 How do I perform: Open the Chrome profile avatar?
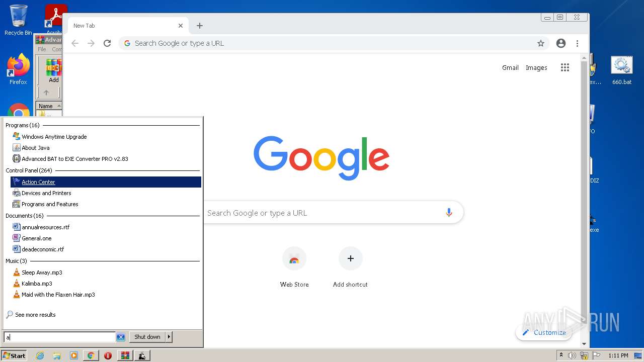561,43
